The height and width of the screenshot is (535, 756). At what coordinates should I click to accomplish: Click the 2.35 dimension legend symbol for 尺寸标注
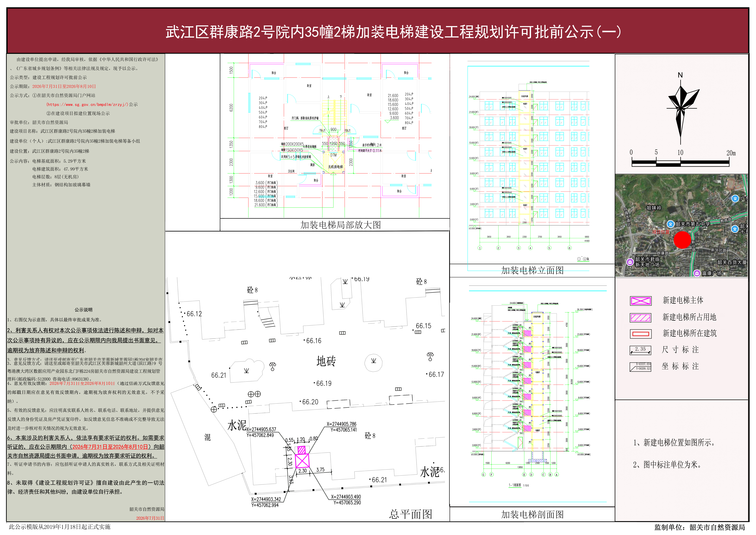pos(640,350)
